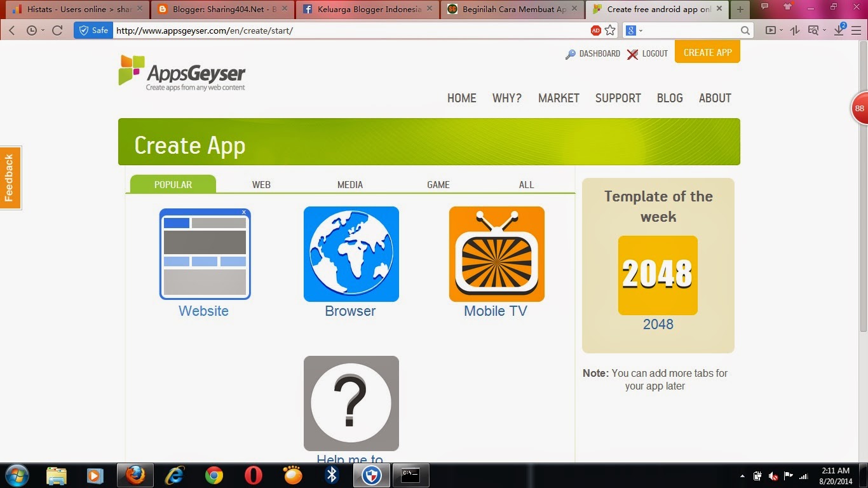Launch Google Chrome from taskbar

(214, 475)
